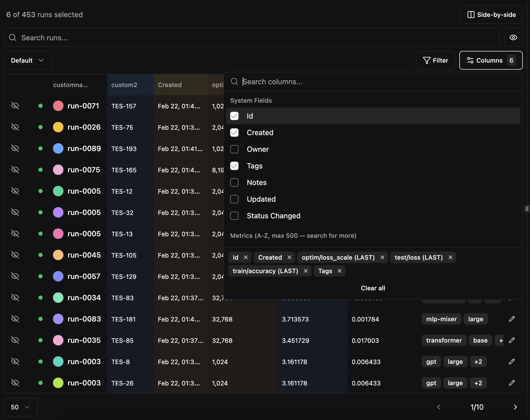Remove the Id chip from selected columns
The width and height of the screenshot is (530, 420).
[x=246, y=257]
